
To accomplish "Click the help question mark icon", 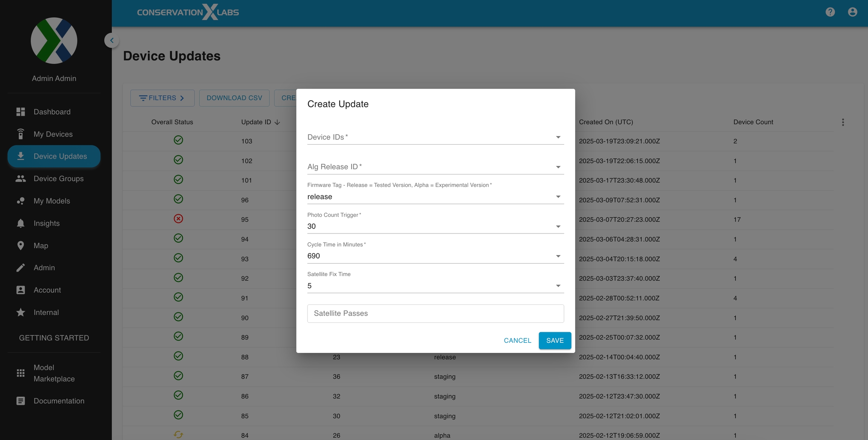I will click(x=830, y=12).
